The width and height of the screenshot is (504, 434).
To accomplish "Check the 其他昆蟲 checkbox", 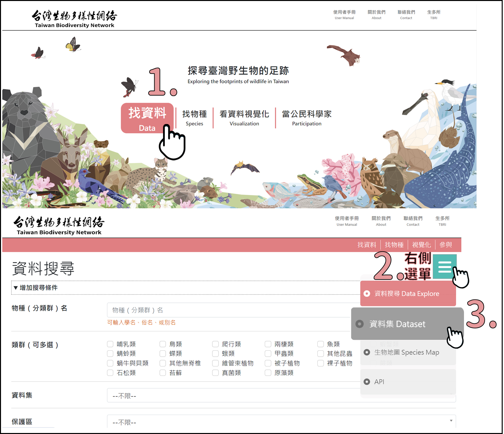I will (321, 354).
